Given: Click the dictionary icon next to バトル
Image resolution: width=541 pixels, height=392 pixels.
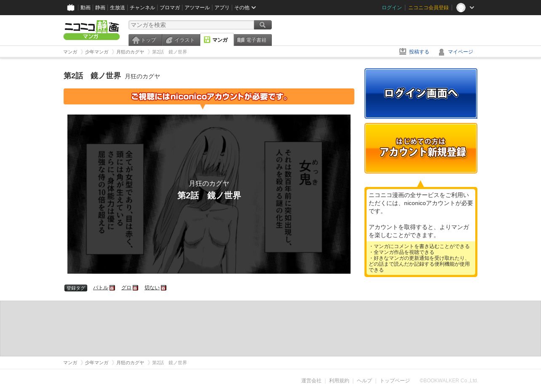Looking at the screenshot, I should tap(112, 288).
